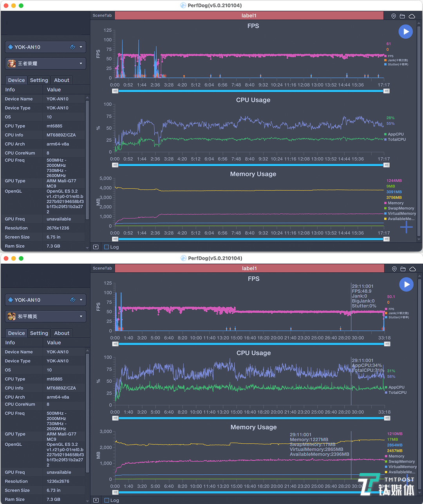Click the device info scrollbar in bottom window
Viewport: 423px width, 504px height.
(x=87, y=413)
